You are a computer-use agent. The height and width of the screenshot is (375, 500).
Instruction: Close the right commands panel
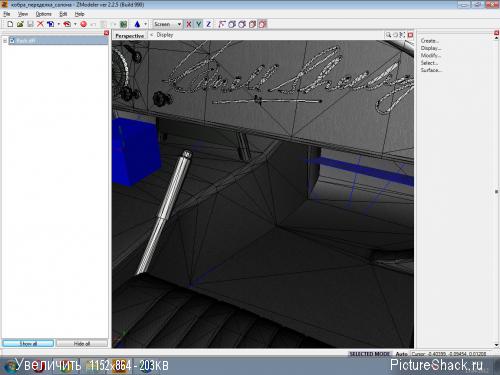pos(496,33)
